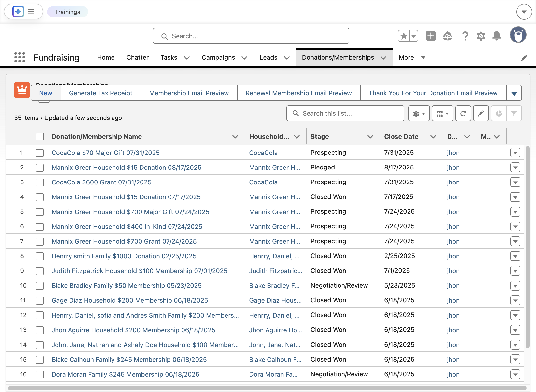Click the inline edit list pencil button
Image resolution: width=536 pixels, height=392 pixels.
click(x=481, y=113)
